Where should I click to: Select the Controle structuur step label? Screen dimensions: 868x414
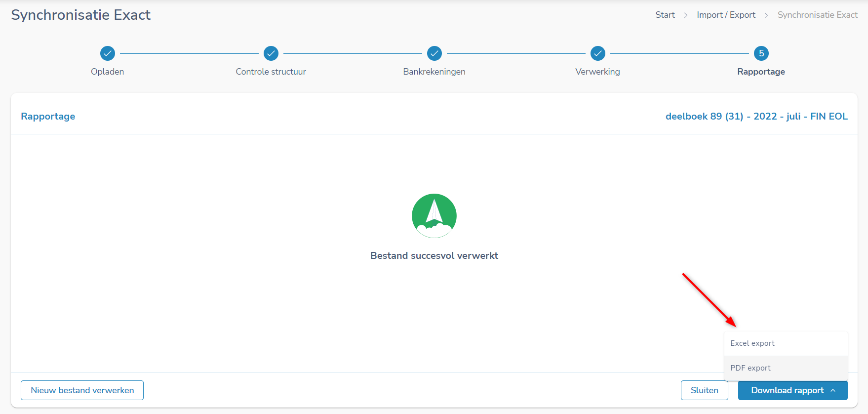click(271, 72)
